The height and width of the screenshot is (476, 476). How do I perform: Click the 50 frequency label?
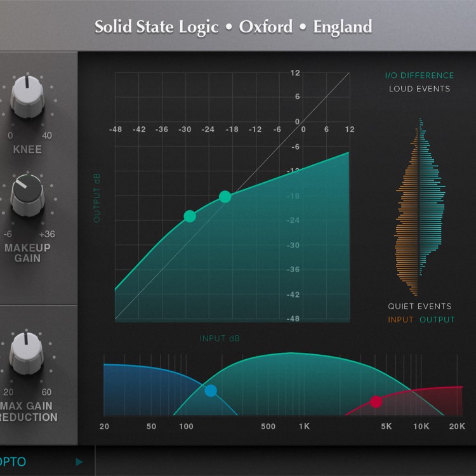point(151,426)
